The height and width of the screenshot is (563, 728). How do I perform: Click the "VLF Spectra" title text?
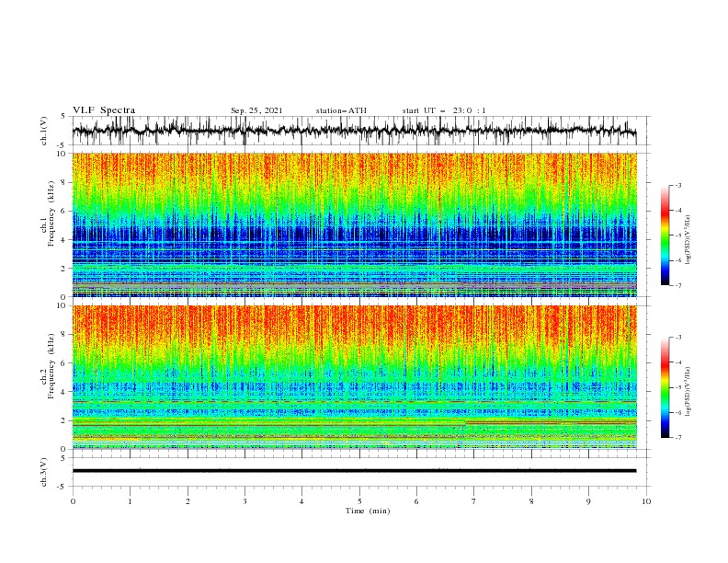coord(104,110)
